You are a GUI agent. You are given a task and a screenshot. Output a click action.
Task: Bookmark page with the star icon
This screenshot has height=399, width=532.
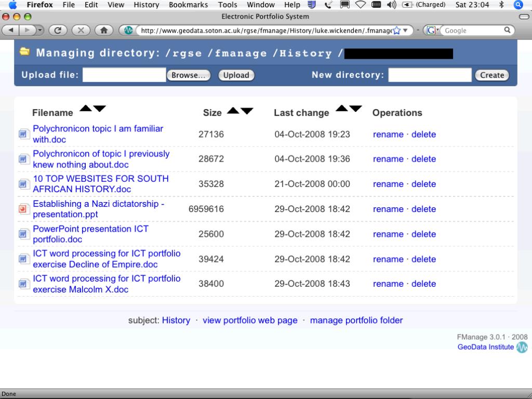[396, 31]
